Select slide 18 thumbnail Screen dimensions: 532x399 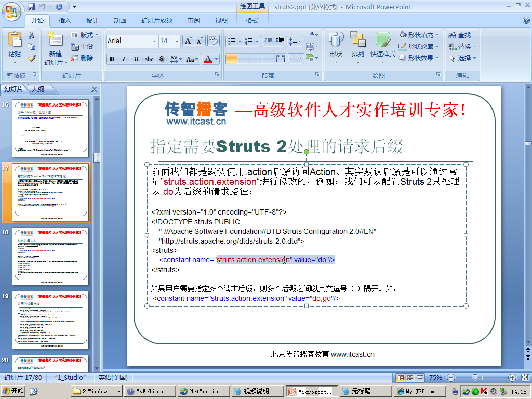[x=50, y=256]
